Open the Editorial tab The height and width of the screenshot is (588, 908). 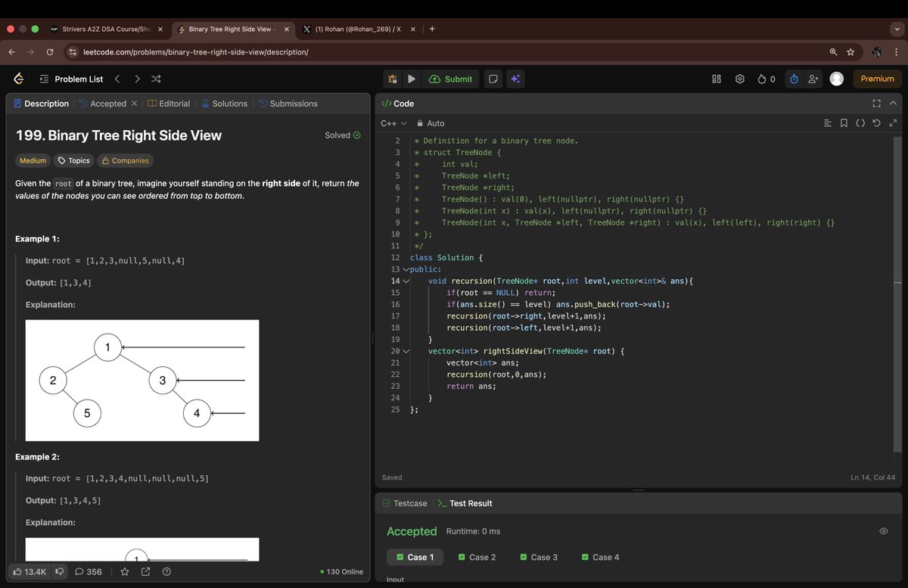tap(169, 104)
